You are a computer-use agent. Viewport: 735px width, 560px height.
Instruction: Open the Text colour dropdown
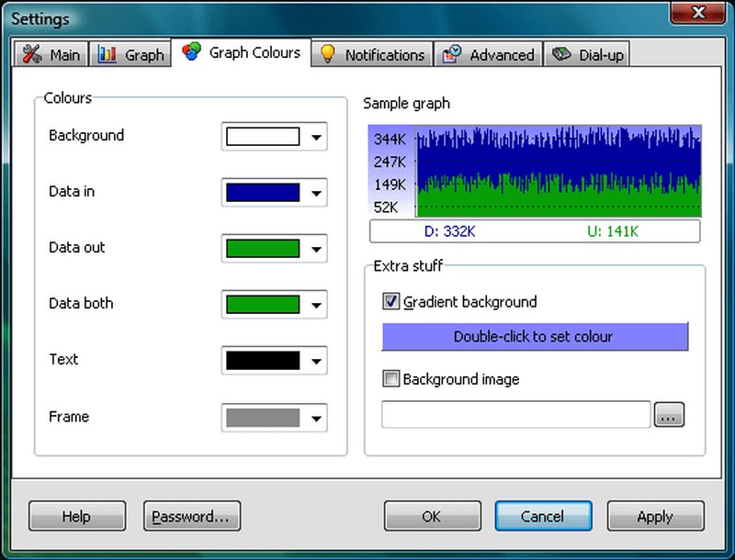(317, 361)
